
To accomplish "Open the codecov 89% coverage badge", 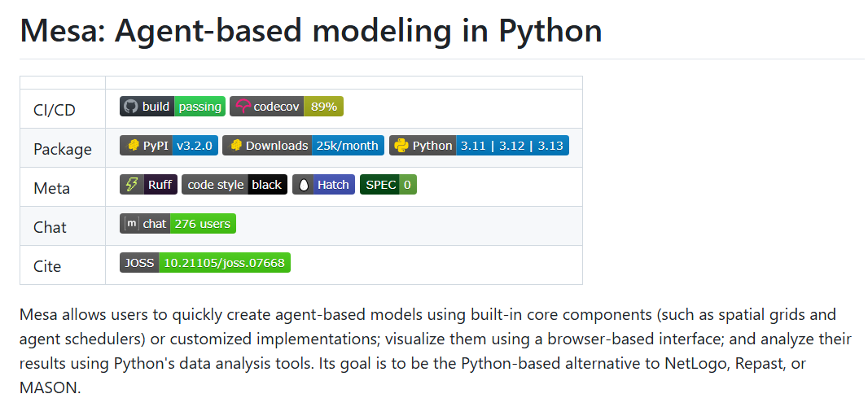I will [287, 107].
